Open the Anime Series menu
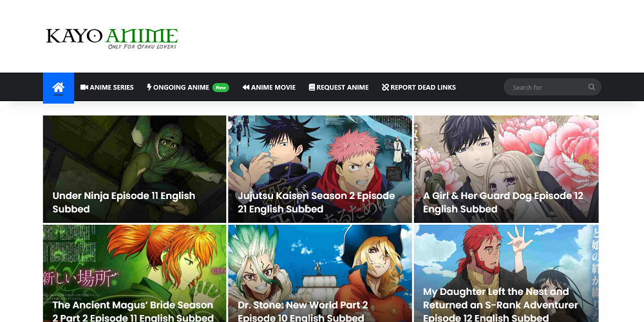644x322 pixels. [107, 87]
